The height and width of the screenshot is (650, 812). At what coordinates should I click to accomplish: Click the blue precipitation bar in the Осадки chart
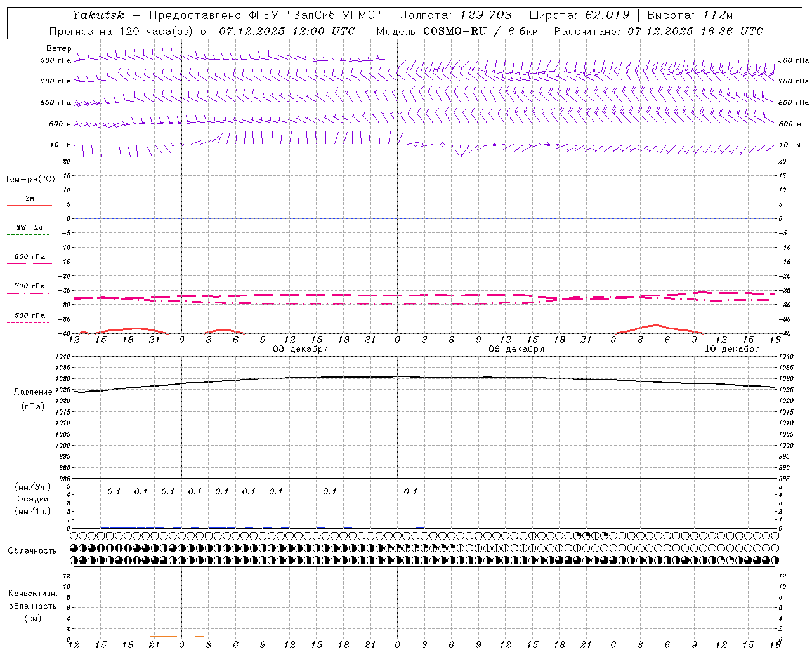click(x=141, y=527)
